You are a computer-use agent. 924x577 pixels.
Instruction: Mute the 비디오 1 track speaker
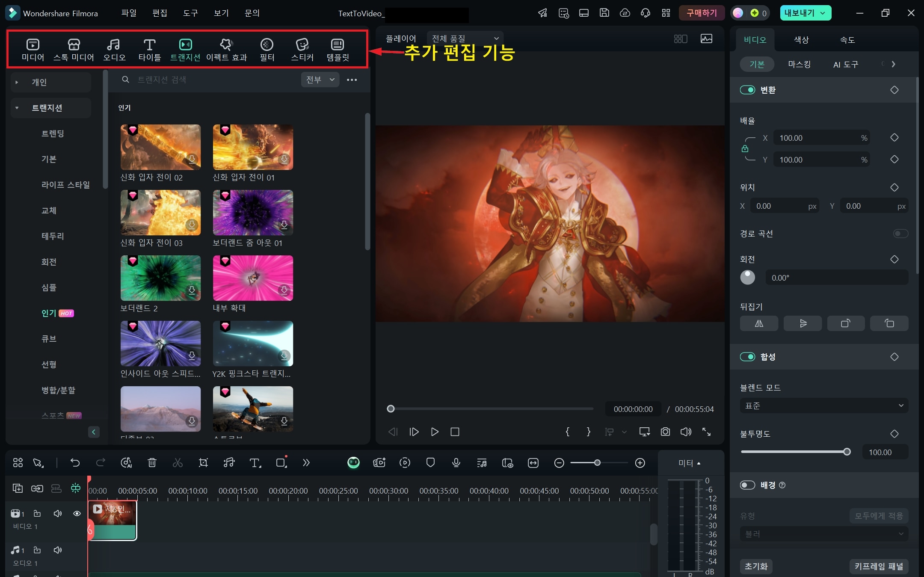click(57, 513)
